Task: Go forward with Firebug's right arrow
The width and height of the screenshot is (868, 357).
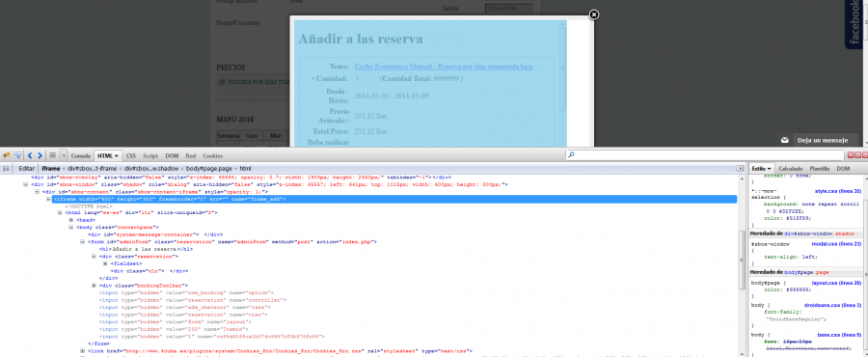Action: [x=40, y=155]
